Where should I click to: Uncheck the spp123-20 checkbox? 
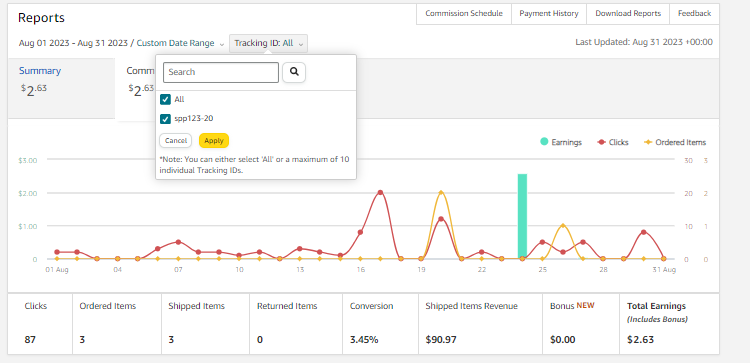(x=165, y=119)
